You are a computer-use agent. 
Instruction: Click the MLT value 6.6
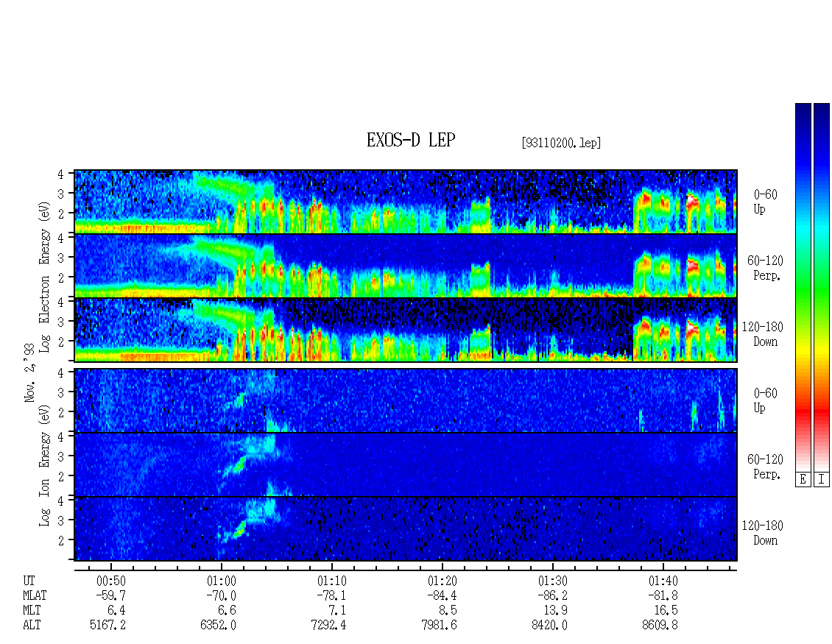coord(228,611)
